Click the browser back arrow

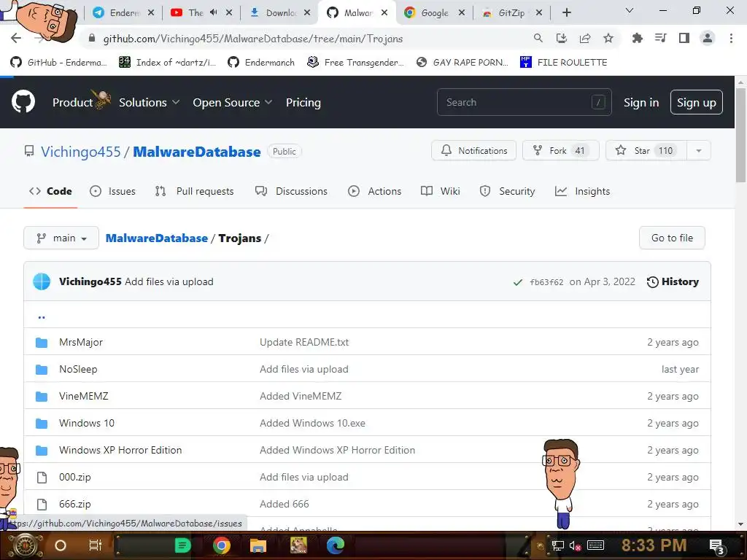(16, 39)
